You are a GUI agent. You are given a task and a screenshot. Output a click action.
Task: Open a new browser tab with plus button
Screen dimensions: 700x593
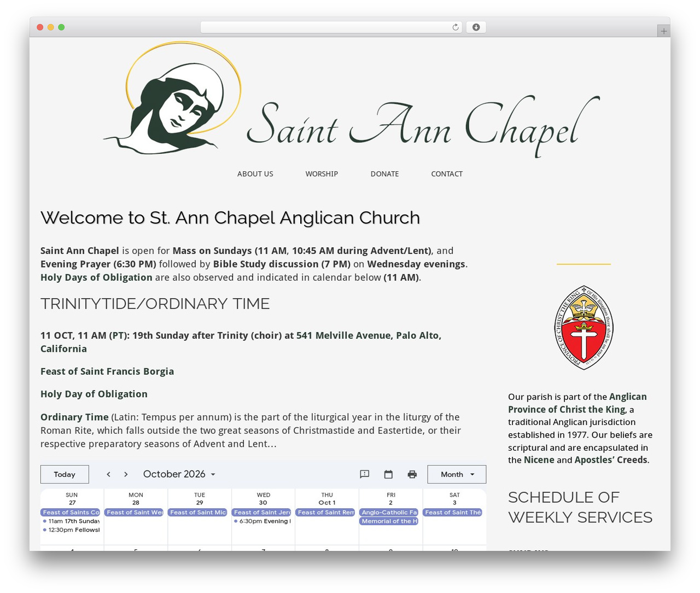pos(663,31)
